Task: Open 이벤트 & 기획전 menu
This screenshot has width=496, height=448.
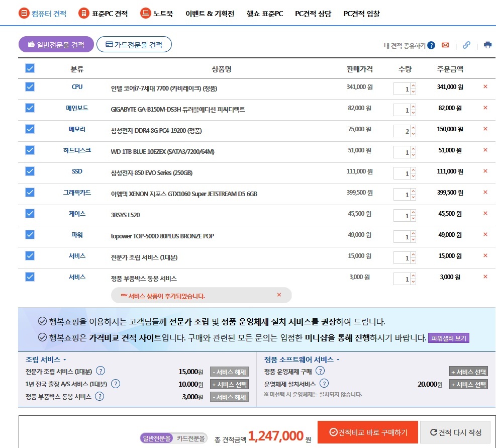Action: click(210, 14)
